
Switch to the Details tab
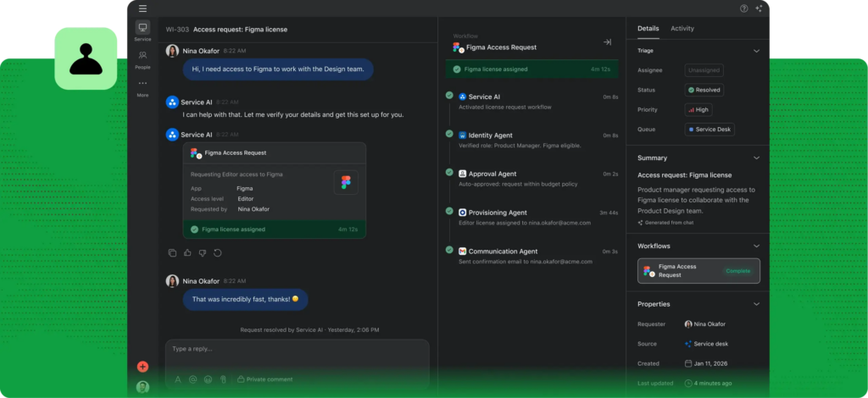click(x=648, y=28)
